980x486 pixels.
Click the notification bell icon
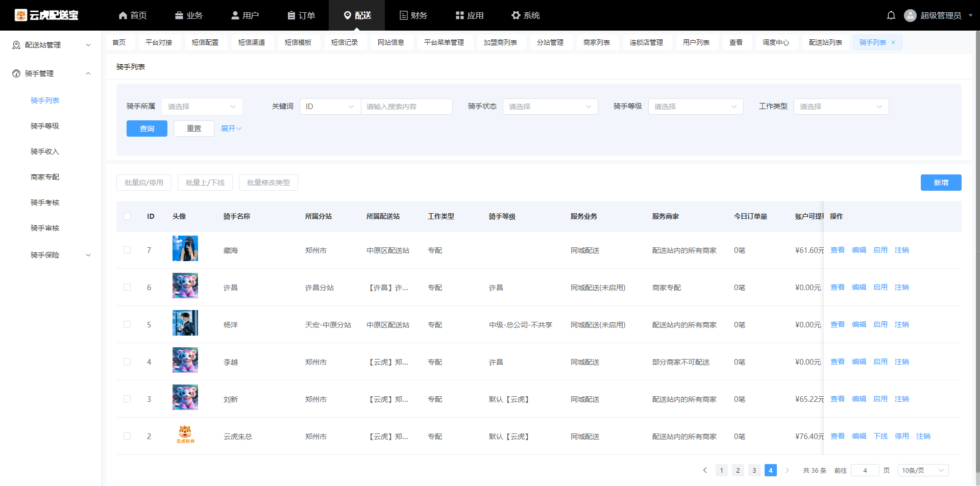tap(891, 15)
